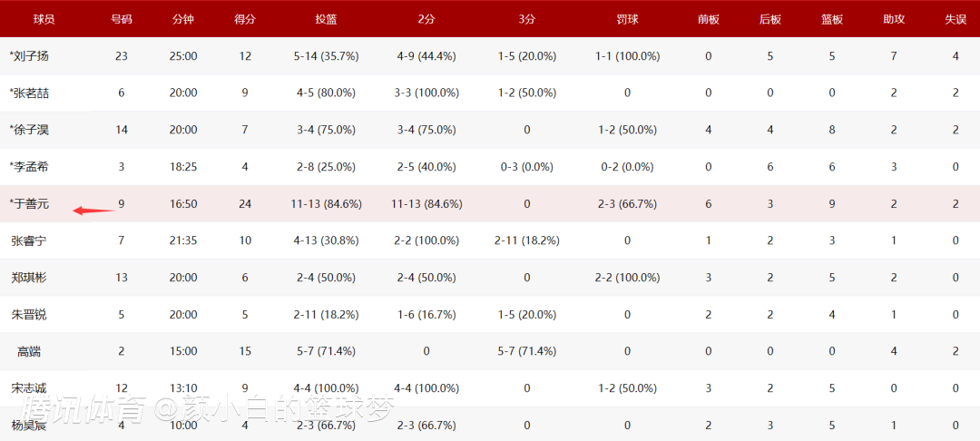Select the 投篮 column header
The image size is (980, 441).
point(326,19)
